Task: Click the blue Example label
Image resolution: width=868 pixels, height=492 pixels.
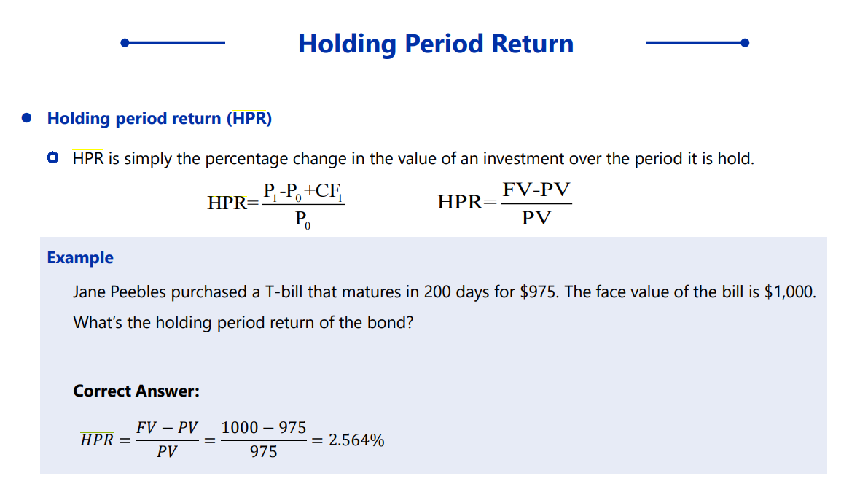Action: [x=80, y=257]
